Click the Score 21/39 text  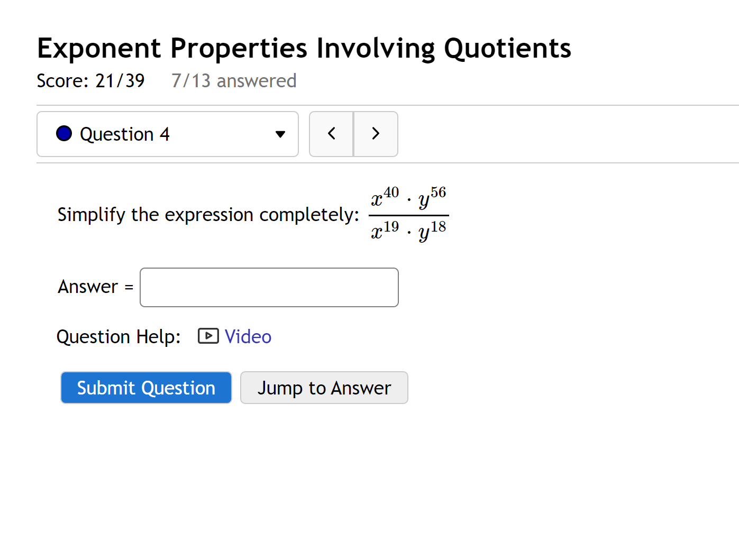[90, 81]
